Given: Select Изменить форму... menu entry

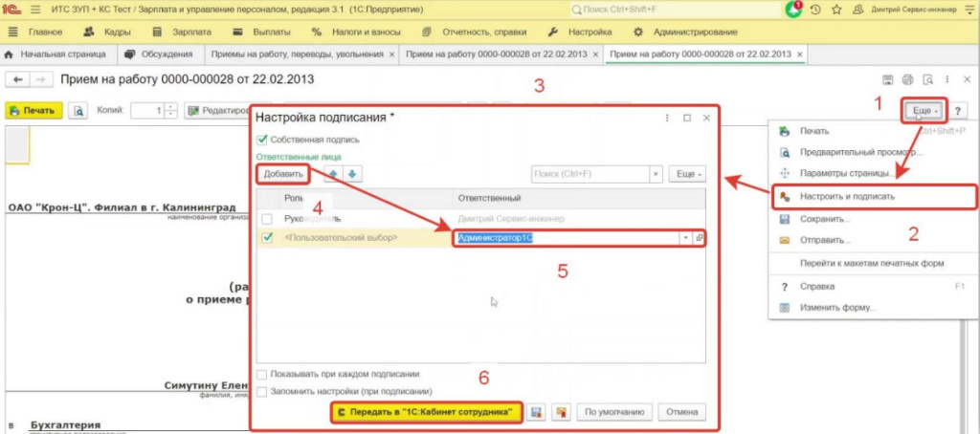Looking at the screenshot, I should pyautogui.click(x=874, y=308).
